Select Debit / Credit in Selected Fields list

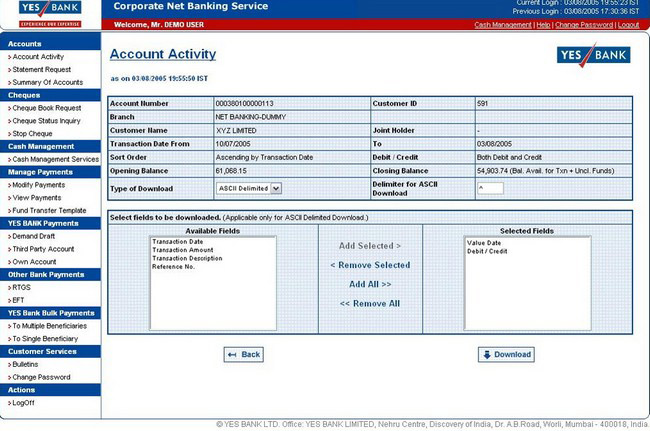click(x=487, y=251)
